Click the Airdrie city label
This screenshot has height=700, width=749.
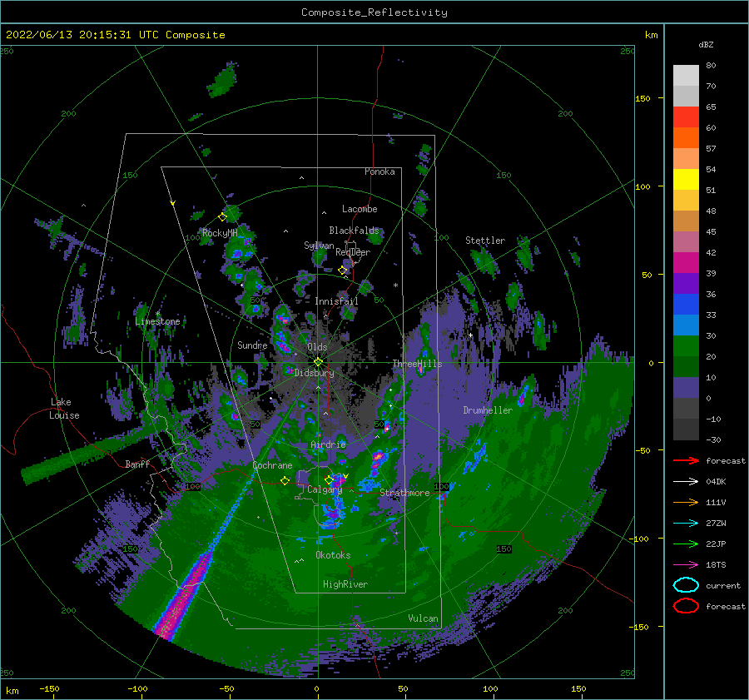tap(328, 444)
